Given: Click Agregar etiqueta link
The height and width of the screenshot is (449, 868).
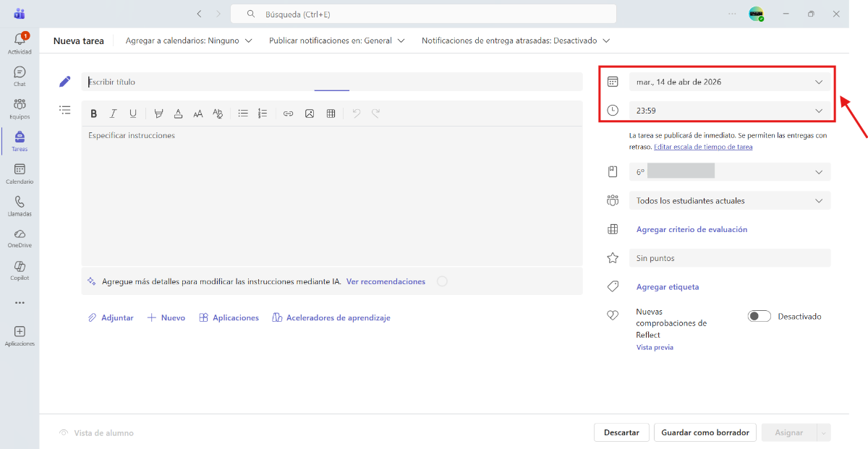Looking at the screenshot, I should [x=668, y=287].
